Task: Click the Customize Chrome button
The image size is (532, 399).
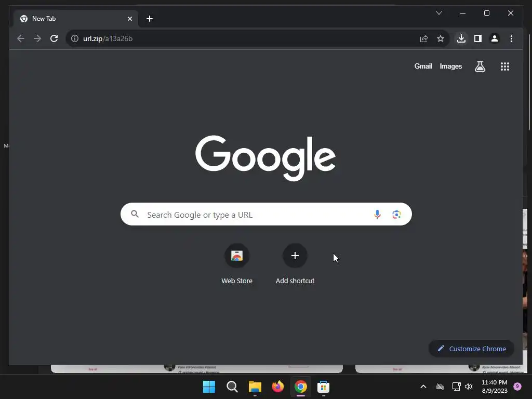Action: 471,349
